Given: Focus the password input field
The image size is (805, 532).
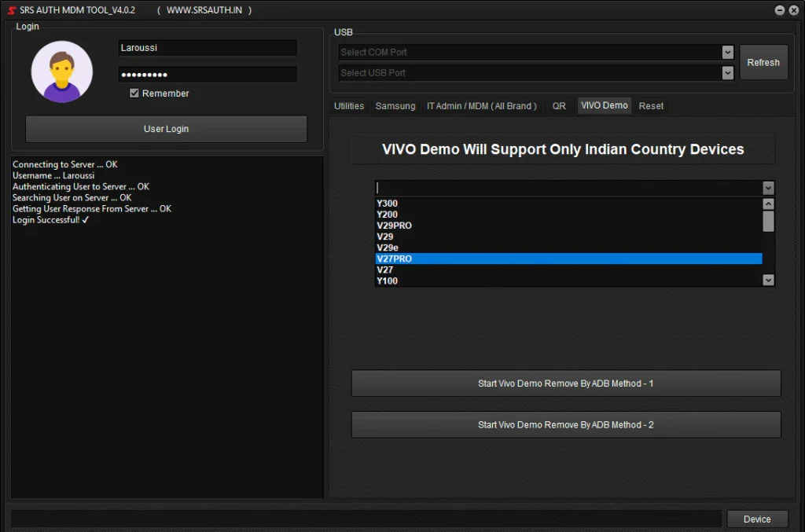Looking at the screenshot, I should point(208,75).
